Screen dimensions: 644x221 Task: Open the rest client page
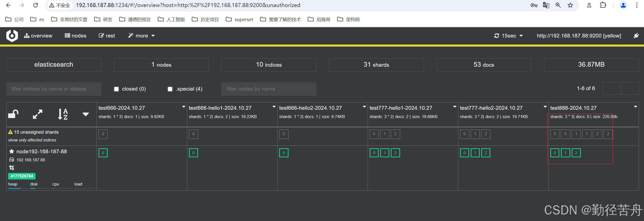[107, 36]
